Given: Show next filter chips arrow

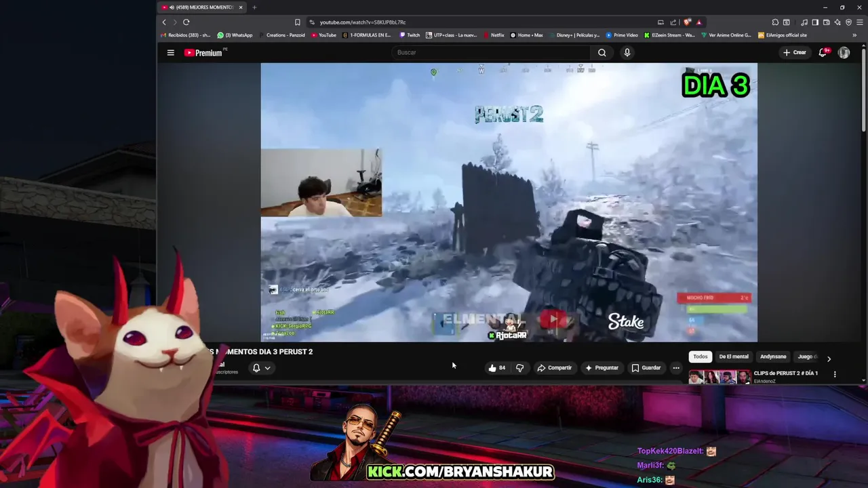Looking at the screenshot, I should (829, 359).
